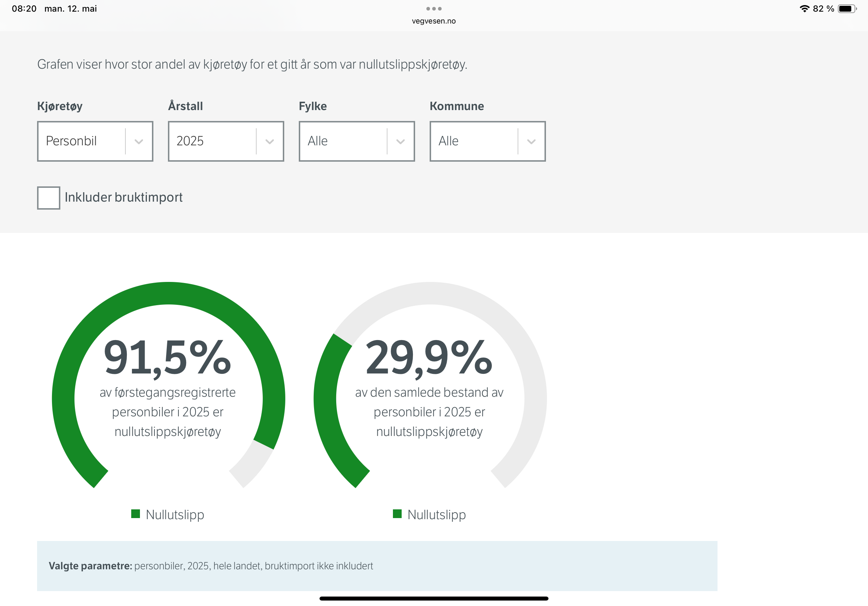Click the Kommune dropdown chevron arrow

tap(531, 142)
